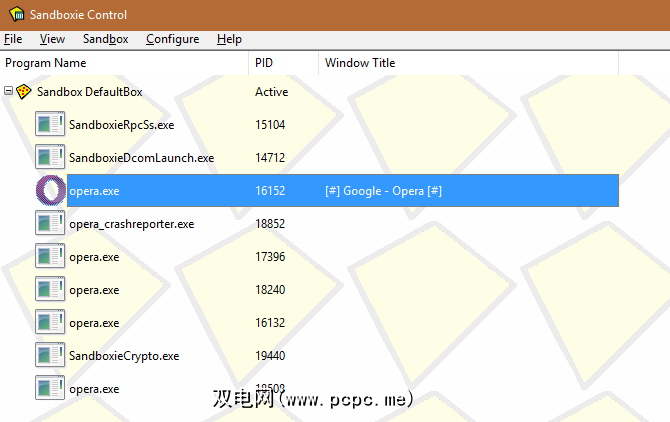Click the icon of opera.exe PID 16132

(50, 322)
